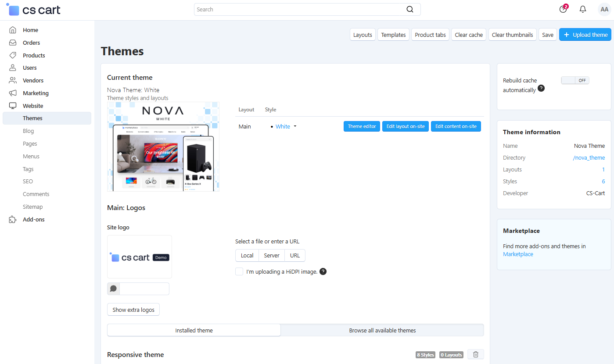This screenshot has width=614, height=364.
Task: Click the Clear cache button
Action: pos(469,35)
